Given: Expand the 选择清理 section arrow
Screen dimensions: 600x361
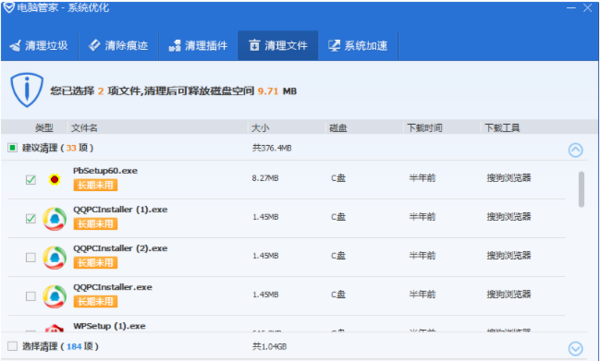Looking at the screenshot, I should (x=576, y=348).
